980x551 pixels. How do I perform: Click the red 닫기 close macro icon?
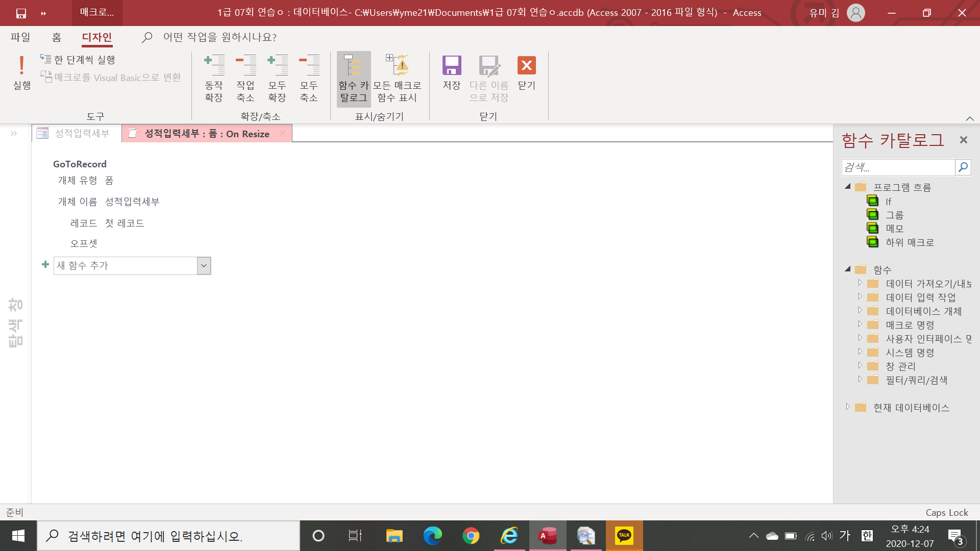pos(526,66)
